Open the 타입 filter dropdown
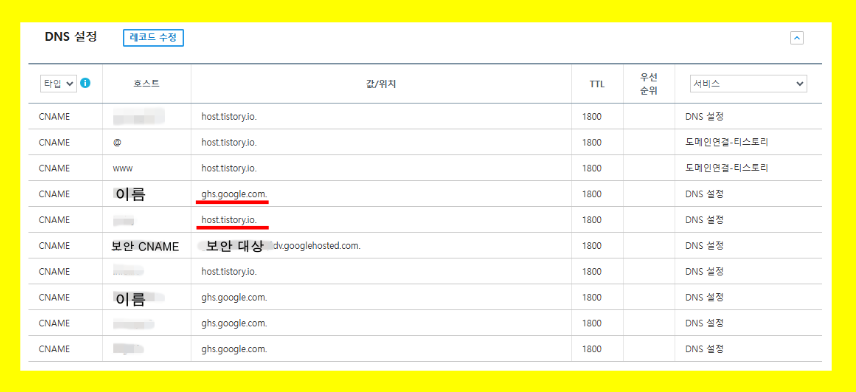 point(58,84)
